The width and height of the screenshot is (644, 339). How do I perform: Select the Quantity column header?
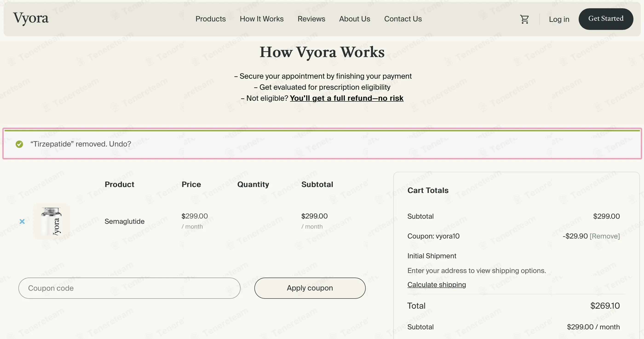(x=253, y=184)
